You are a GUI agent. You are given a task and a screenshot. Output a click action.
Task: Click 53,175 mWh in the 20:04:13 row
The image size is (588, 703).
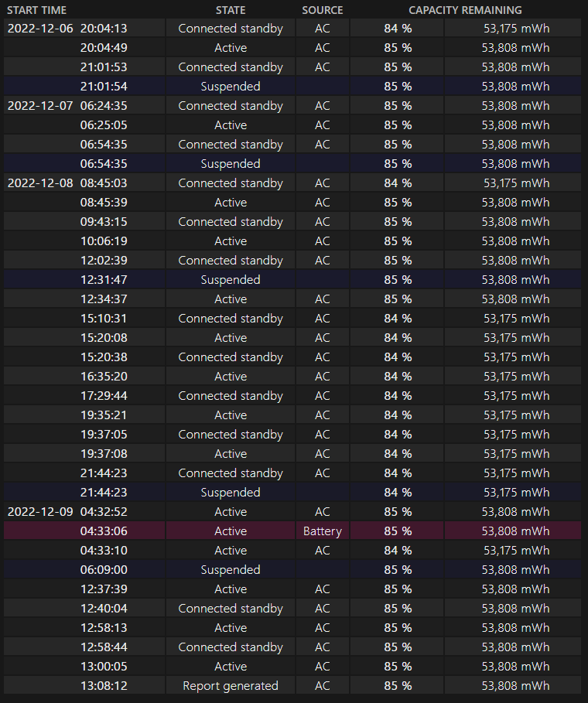click(x=516, y=29)
